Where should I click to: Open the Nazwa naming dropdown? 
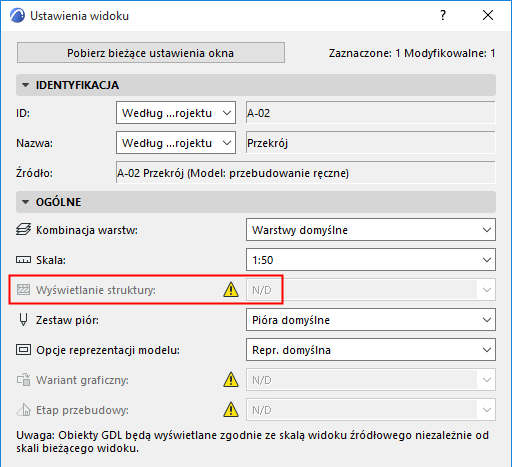point(176,143)
